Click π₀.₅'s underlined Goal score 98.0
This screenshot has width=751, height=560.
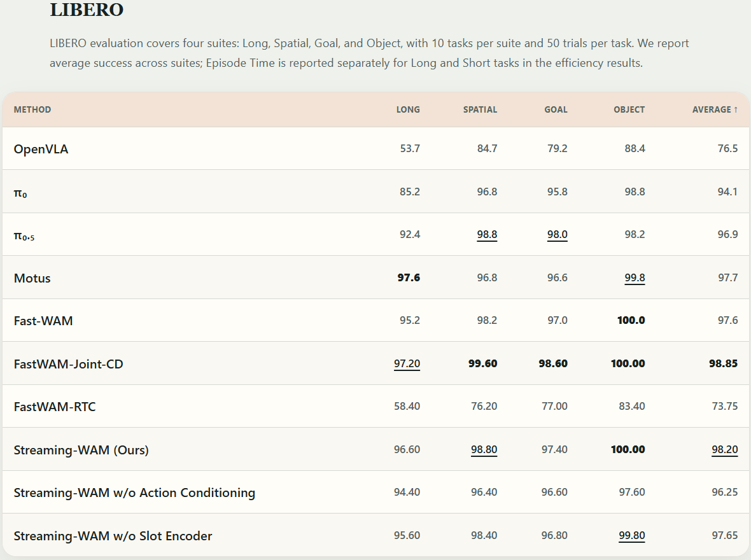pos(558,235)
